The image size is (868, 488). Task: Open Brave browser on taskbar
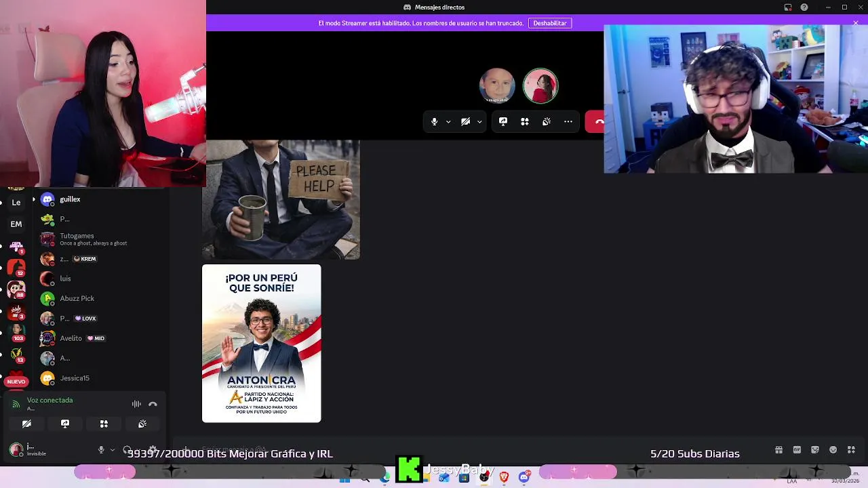point(504,478)
